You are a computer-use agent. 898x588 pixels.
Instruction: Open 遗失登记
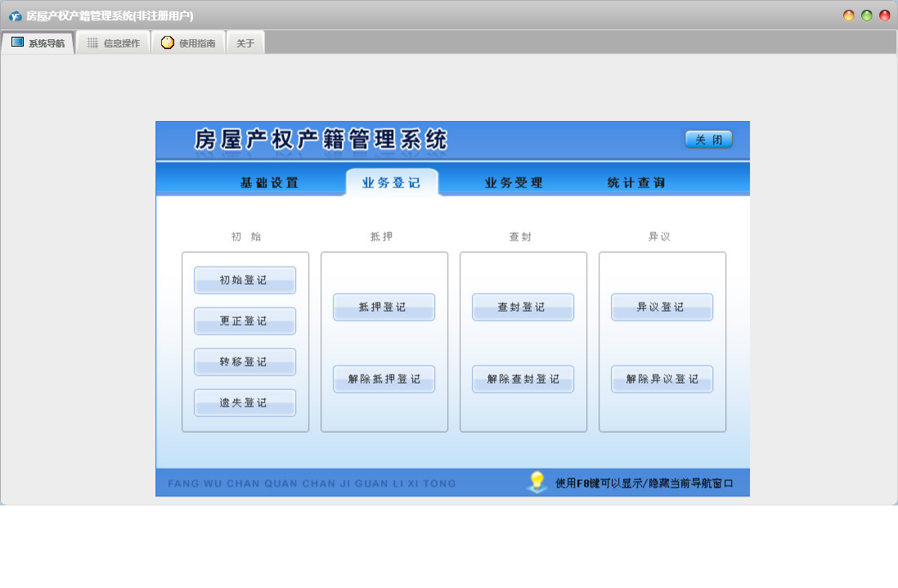(x=245, y=402)
